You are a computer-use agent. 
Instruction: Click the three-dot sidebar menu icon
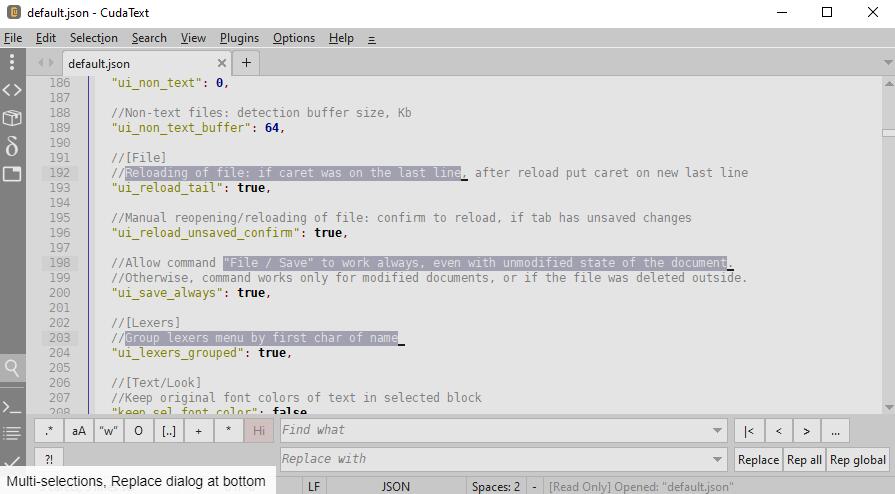(12, 62)
